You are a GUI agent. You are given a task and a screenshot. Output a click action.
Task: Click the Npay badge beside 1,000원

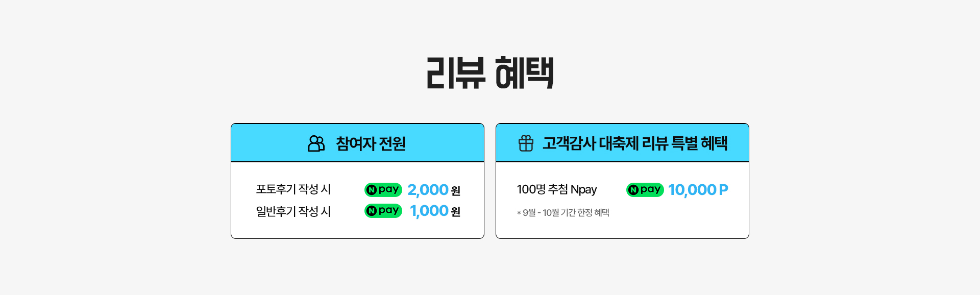pyautogui.click(x=383, y=211)
